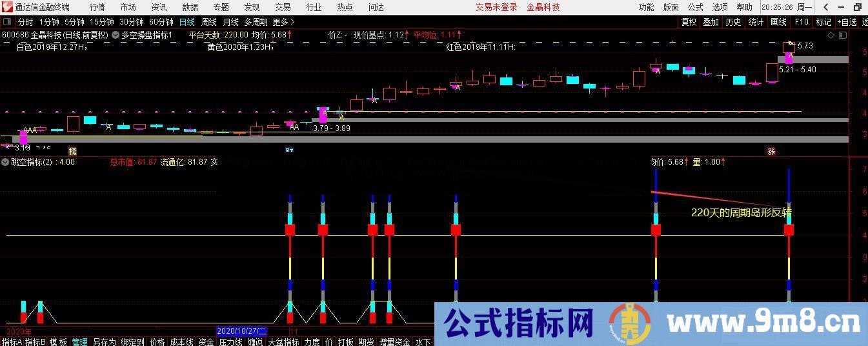The height and width of the screenshot is (346, 868).
Task: Open the 热点 menu
Action: coord(345,7)
